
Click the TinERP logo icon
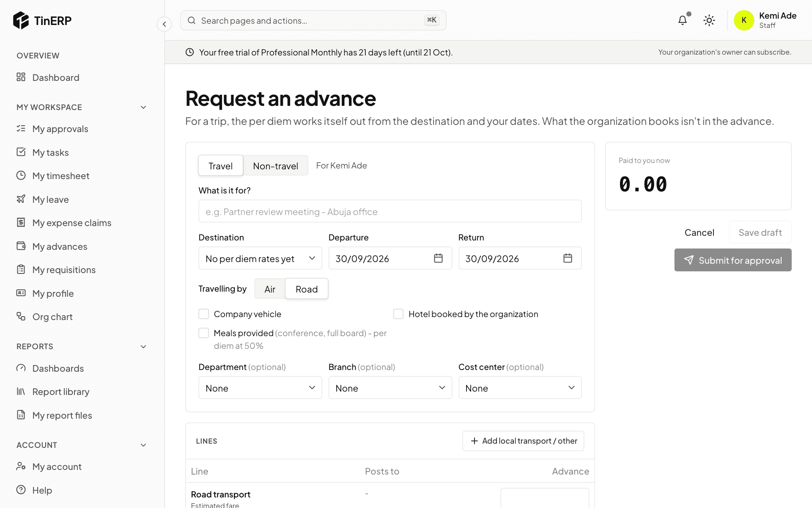(21, 20)
